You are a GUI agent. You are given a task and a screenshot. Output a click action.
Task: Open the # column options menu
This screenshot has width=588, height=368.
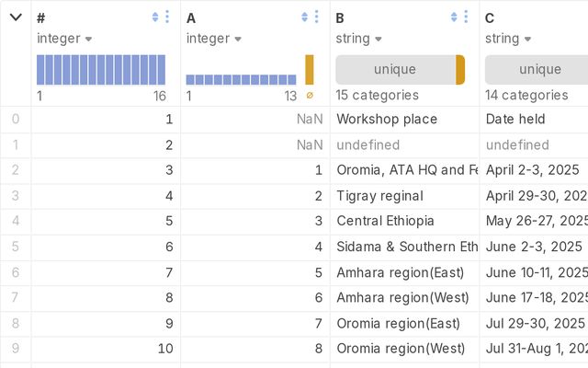tap(167, 17)
